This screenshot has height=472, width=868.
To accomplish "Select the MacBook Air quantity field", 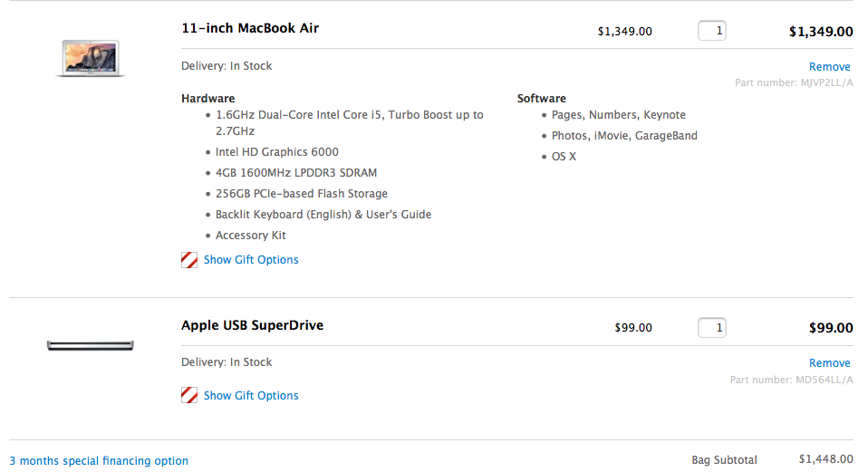I will (x=712, y=31).
